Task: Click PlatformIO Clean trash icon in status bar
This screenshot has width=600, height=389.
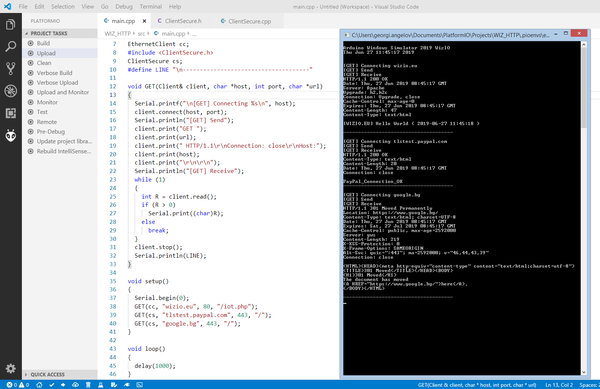Action: 88,385
